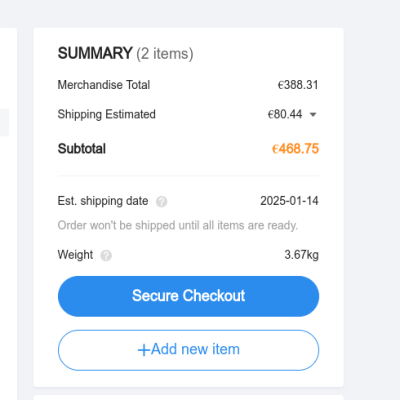Click the plus icon in Add new item
The height and width of the screenshot is (400, 400).
[x=144, y=350]
